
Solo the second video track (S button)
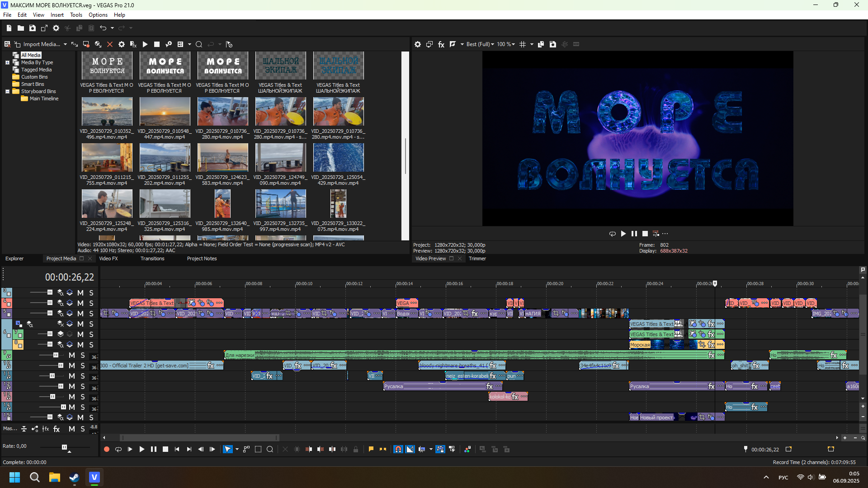tap(91, 303)
